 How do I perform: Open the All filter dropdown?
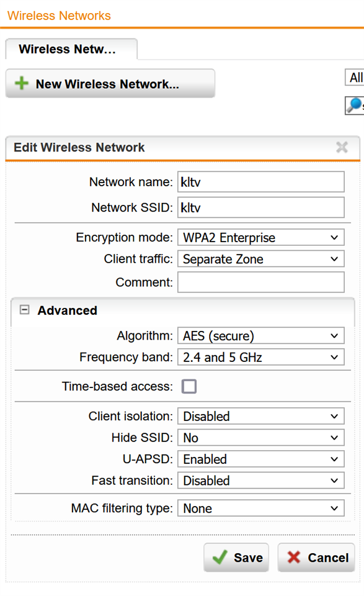(355, 78)
